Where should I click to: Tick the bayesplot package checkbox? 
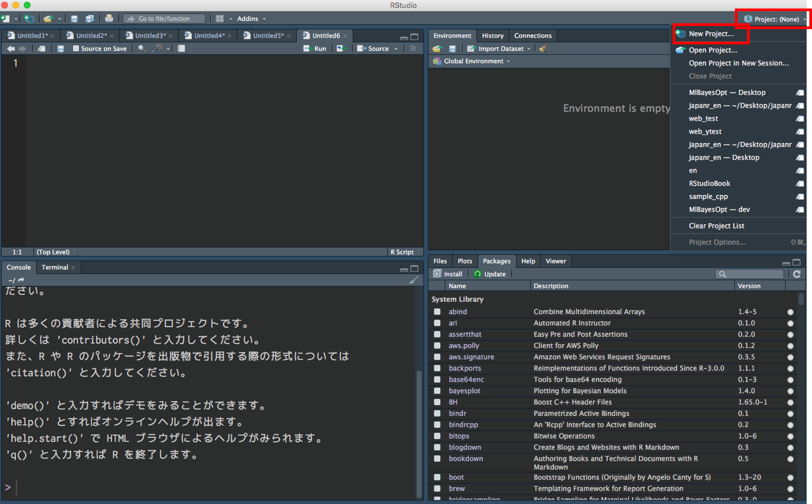437,391
